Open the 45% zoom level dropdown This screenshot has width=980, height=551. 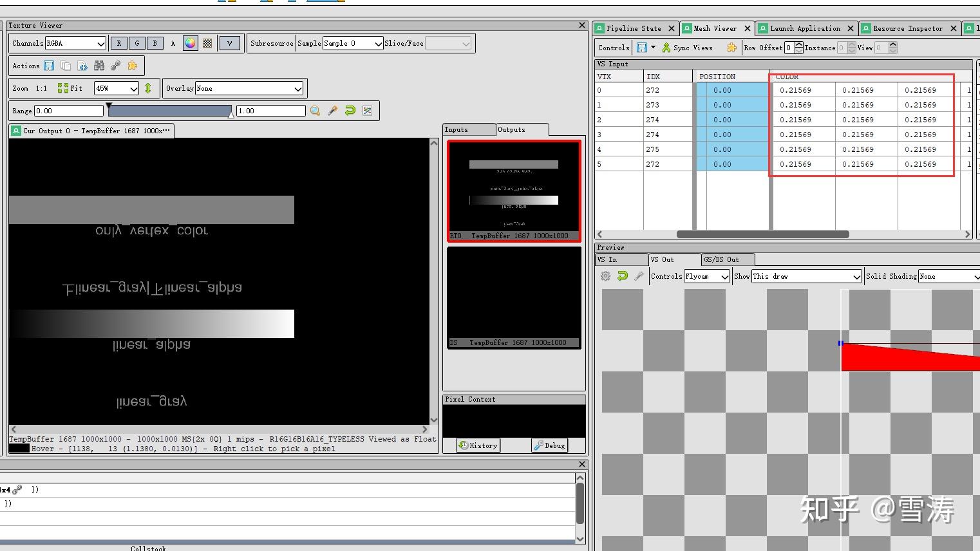(x=117, y=88)
